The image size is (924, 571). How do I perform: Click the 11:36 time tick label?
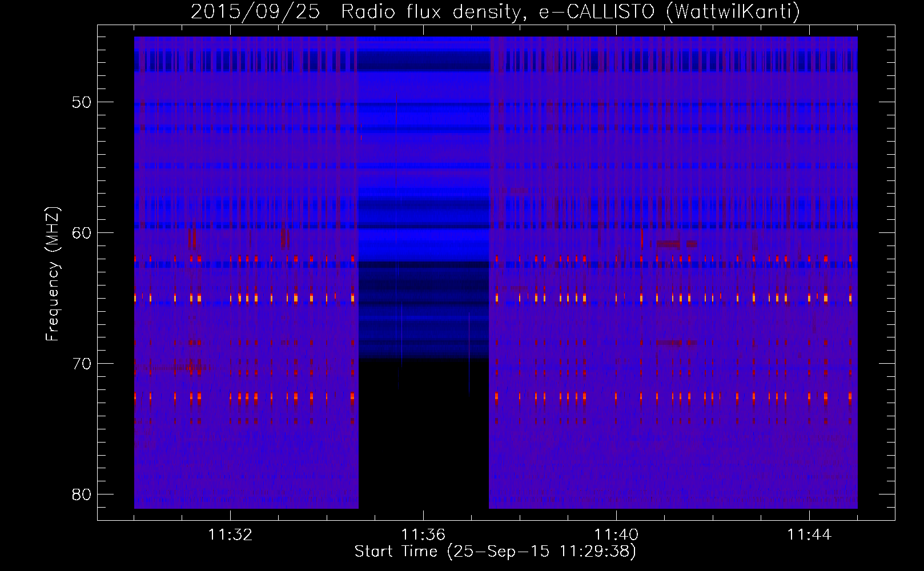point(423,535)
